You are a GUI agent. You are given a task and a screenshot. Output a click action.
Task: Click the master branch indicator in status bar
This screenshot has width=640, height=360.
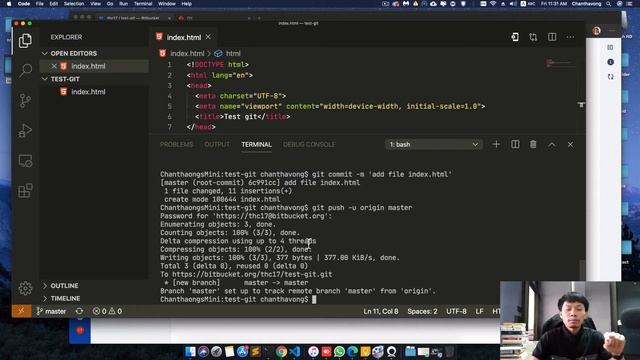51,311
